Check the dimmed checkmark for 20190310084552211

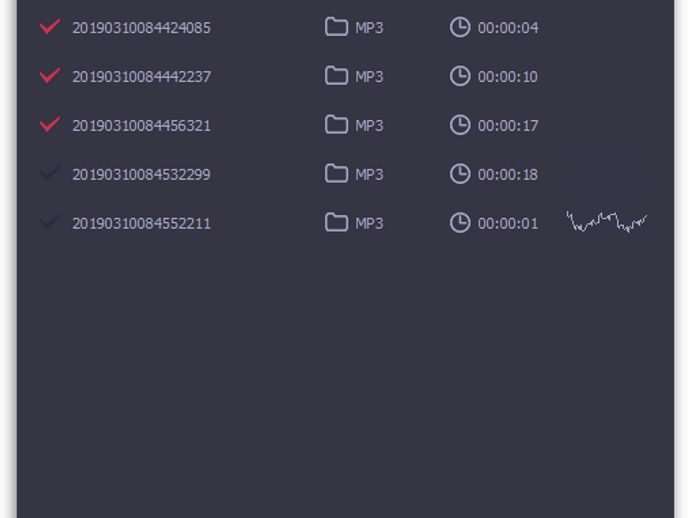[x=50, y=222]
